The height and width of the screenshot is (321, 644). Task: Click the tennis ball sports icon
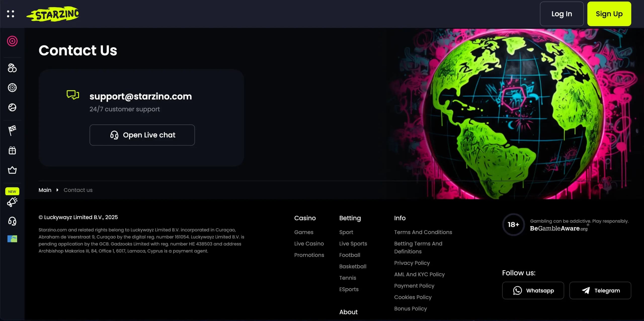12,107
